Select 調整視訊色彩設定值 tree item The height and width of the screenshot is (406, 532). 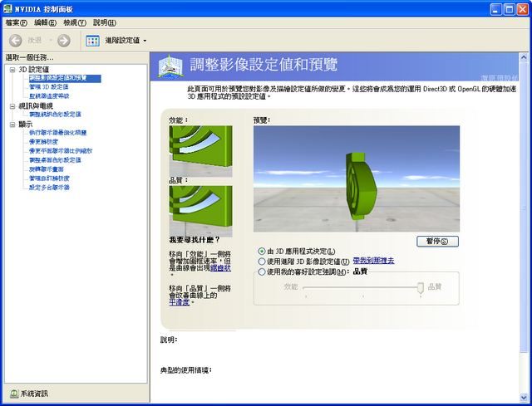[56, 115]
